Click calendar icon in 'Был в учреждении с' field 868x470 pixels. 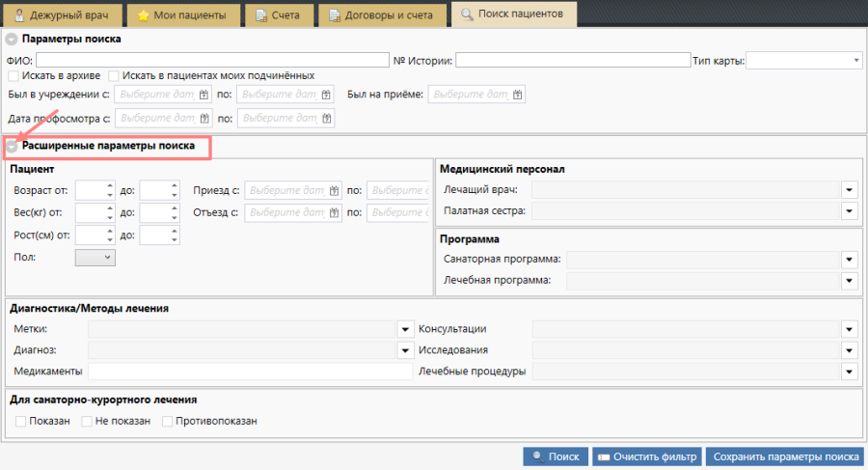[x=203, y=95]
